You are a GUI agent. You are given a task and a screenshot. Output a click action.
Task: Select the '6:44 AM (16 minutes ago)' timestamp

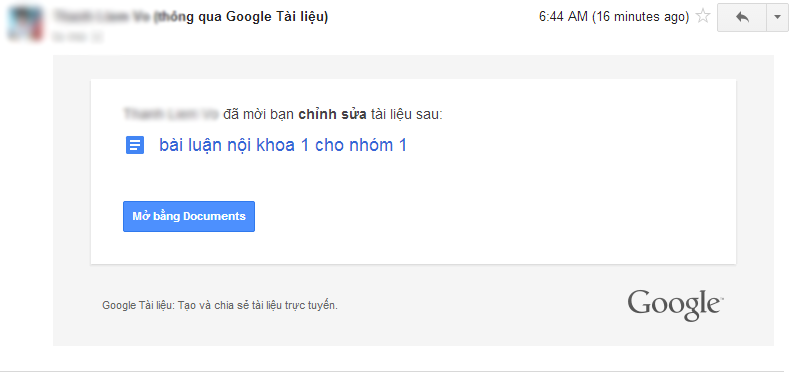614,17
